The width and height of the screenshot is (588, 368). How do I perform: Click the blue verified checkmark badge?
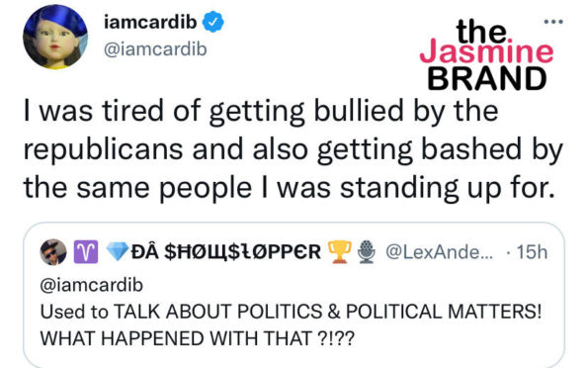(x=213, y=22)
